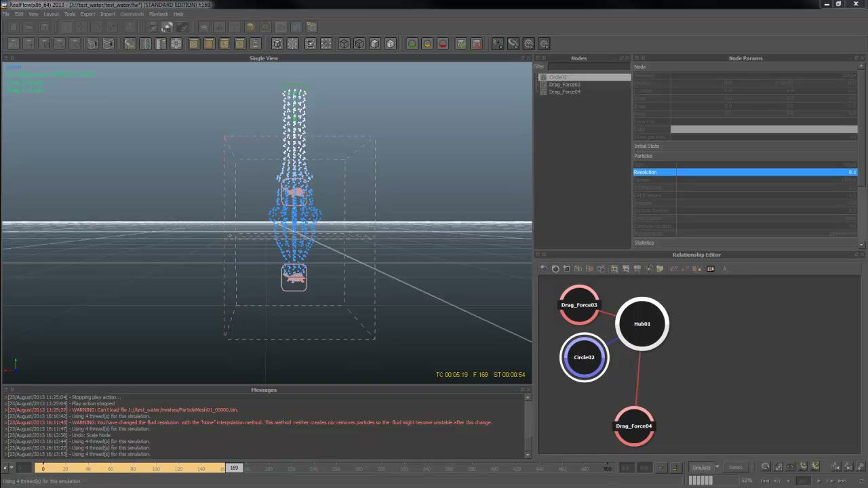Click the unstable fluid resolution warning message

248,422
